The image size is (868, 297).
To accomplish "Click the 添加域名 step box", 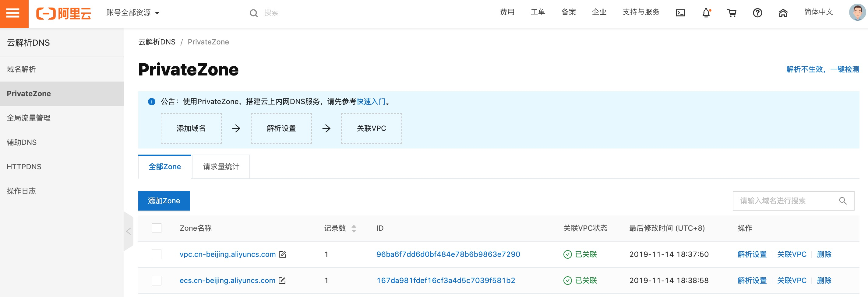I will 191,128.
